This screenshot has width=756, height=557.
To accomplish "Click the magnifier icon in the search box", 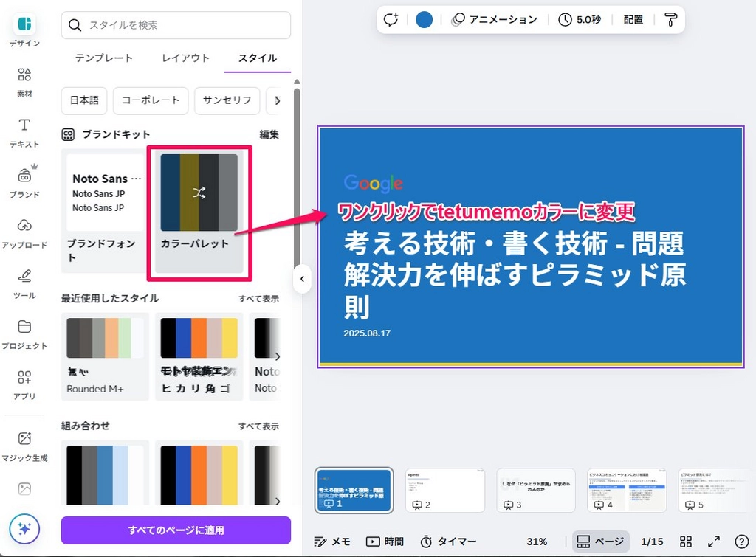I will pos(75,25).
